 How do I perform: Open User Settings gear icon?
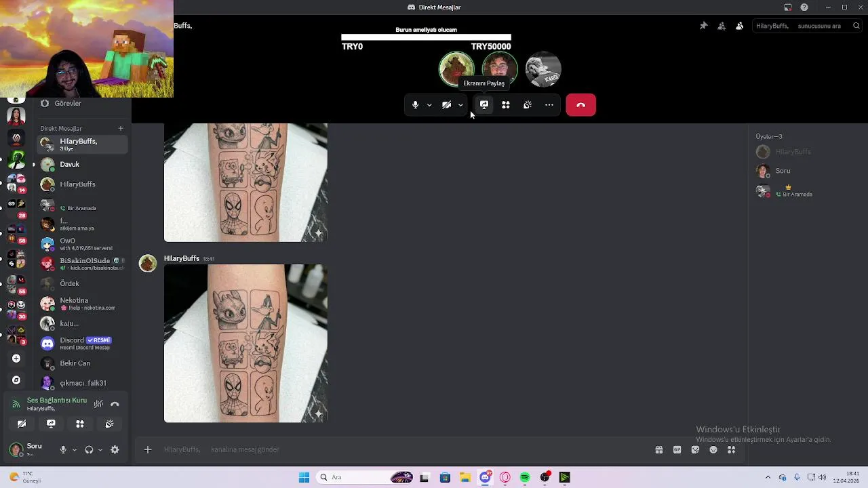click(115, 449)
